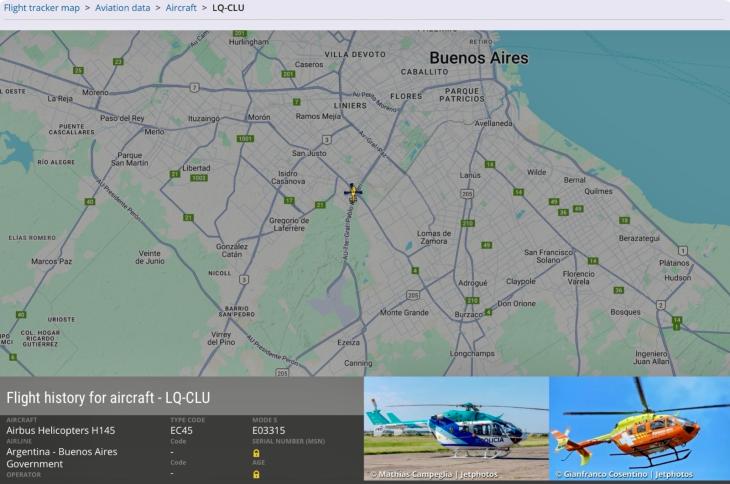
Task: Click the yellow helicopter marker on map
Action: 353,193
